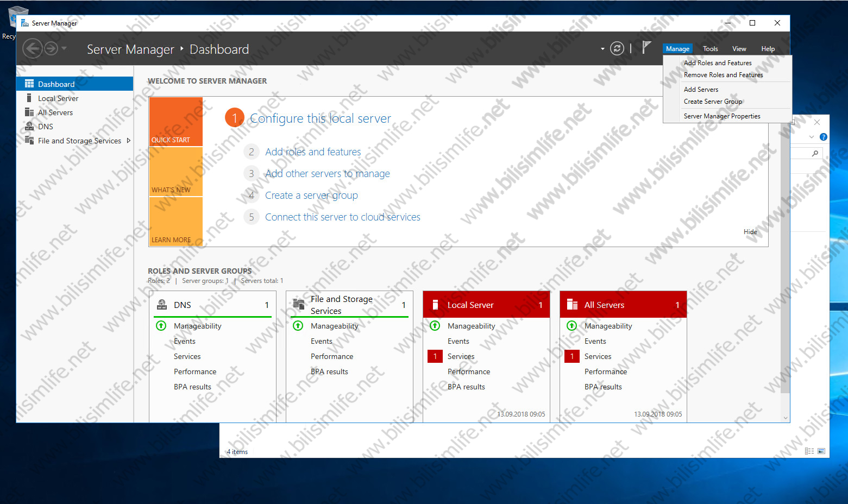Viewport: 848px width, 504px height.
Task: Choose Server Manager Properties from menu
Action: (x=721, y=116)
